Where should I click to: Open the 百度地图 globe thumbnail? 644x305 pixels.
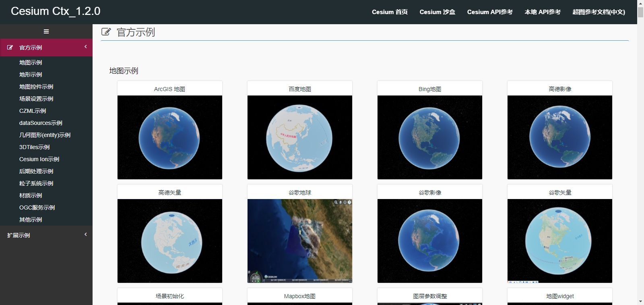(x=300, y=137)
